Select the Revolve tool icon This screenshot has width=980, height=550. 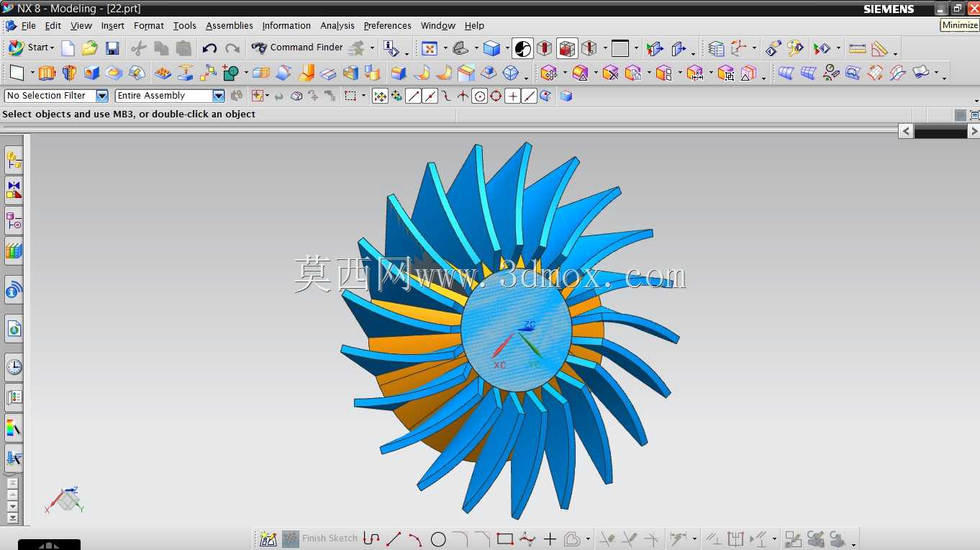pos(69,73)
